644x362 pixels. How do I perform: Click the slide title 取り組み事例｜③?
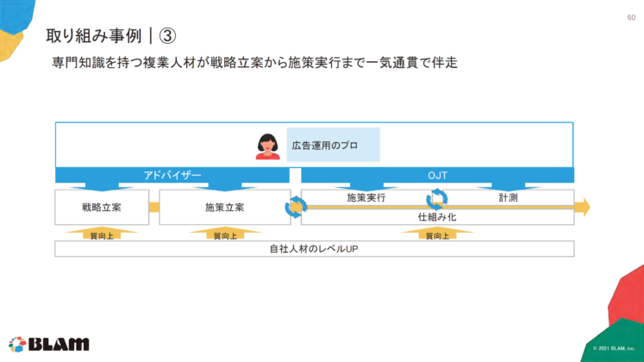point(111,35)
